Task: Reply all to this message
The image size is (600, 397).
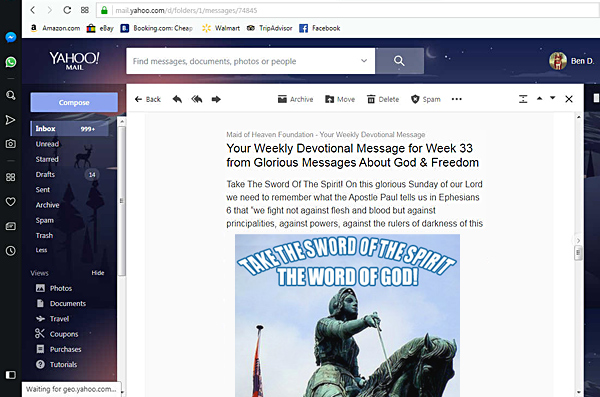Action: (x=197, y=99)
